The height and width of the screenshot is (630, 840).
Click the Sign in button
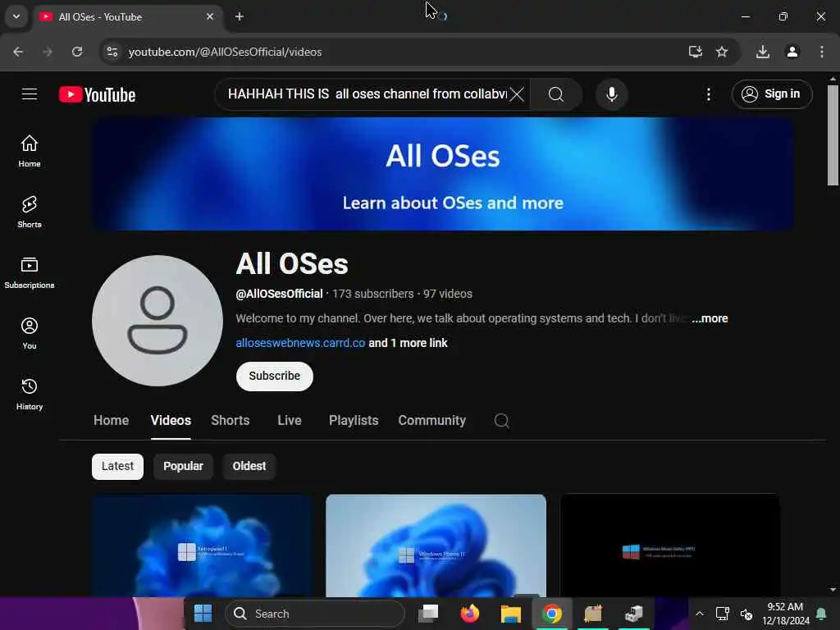pyautogui.click(x=772, y=94)
